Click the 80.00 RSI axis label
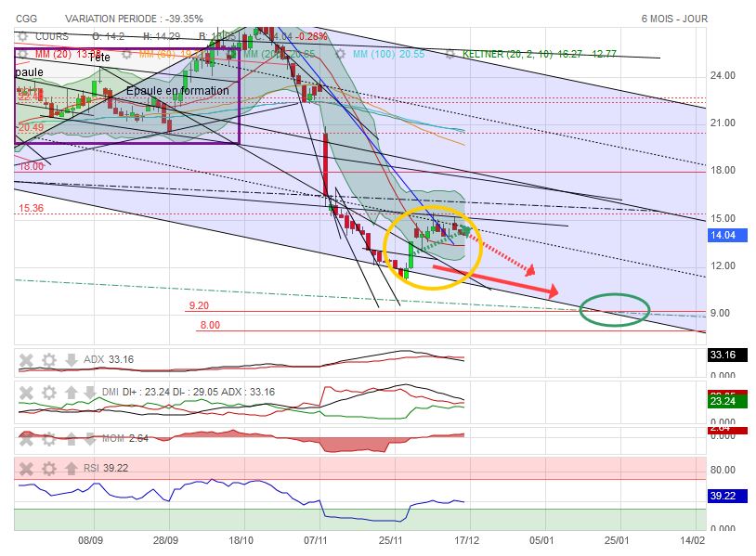756x556 pixels. [723, 470]
